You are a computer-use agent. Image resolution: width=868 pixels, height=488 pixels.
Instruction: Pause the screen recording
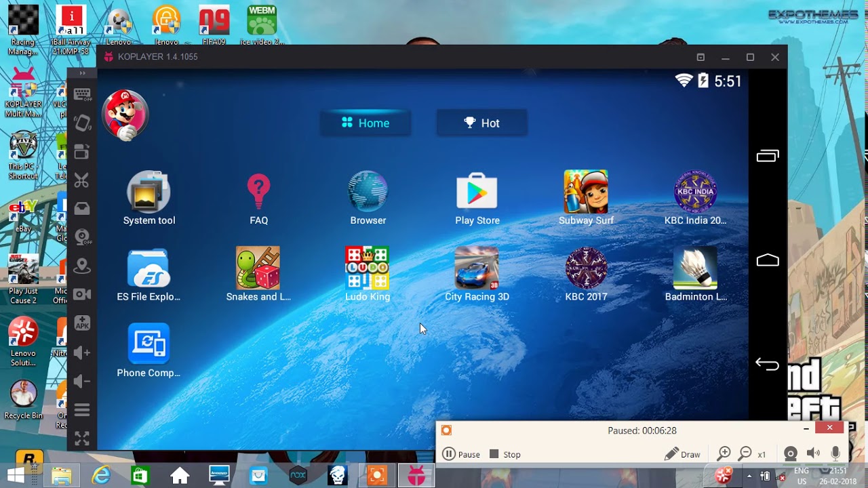[461, 454]
